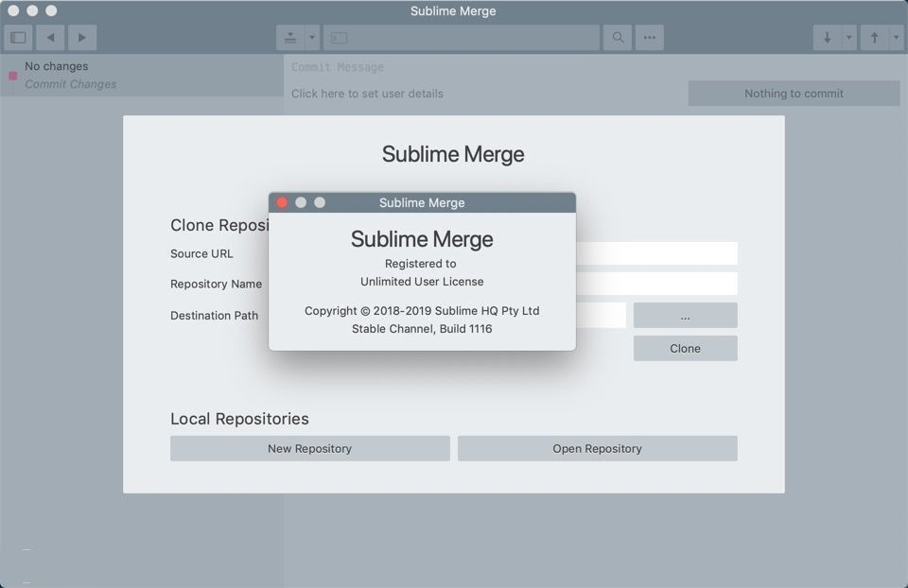Expand the pull options dropdown
908x588 pixels.
point(848,38)
